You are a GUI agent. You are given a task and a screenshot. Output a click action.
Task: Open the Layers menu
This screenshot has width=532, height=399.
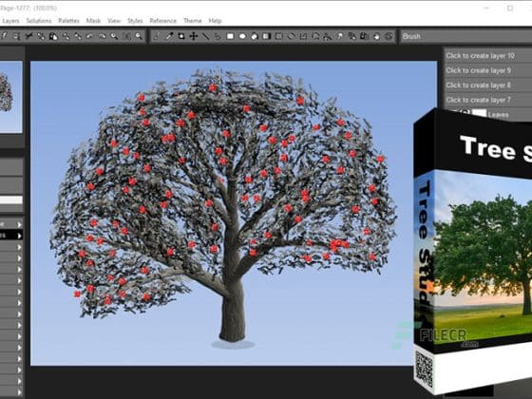pos(10,21)
